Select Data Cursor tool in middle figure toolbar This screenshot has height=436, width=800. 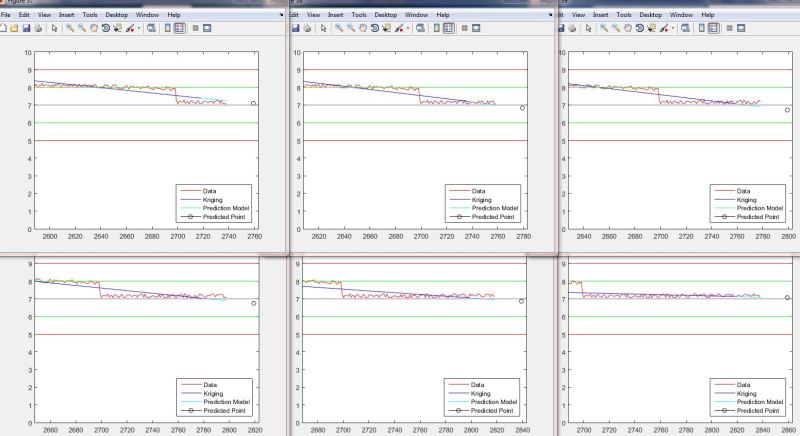387,28
